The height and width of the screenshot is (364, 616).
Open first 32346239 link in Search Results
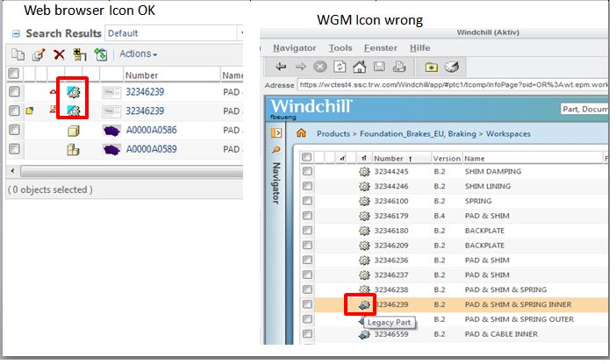(x=145, y=92)
